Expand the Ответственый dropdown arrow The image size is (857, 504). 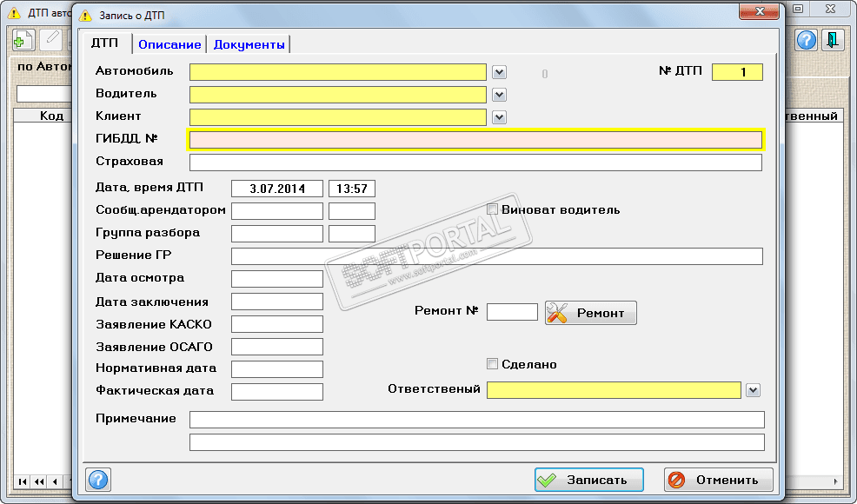tap(754, 390)
